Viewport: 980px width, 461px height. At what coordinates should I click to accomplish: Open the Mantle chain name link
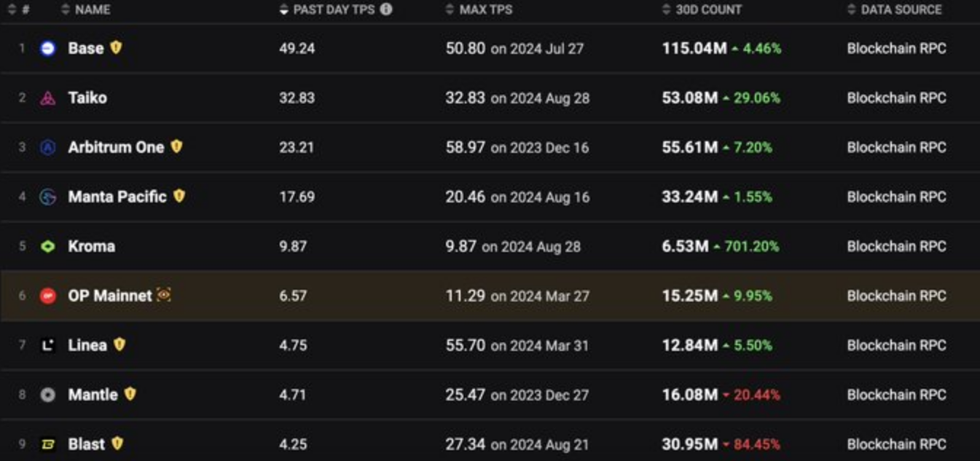93,395
